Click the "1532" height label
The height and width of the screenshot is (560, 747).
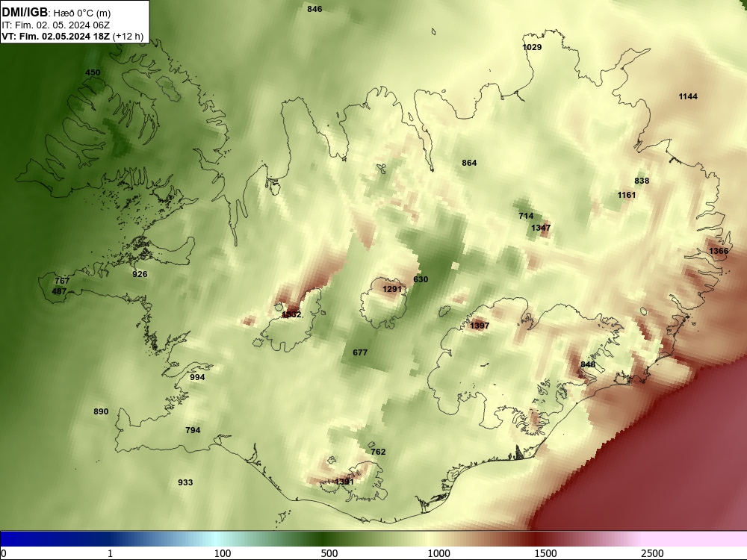(x=291, y=314)
